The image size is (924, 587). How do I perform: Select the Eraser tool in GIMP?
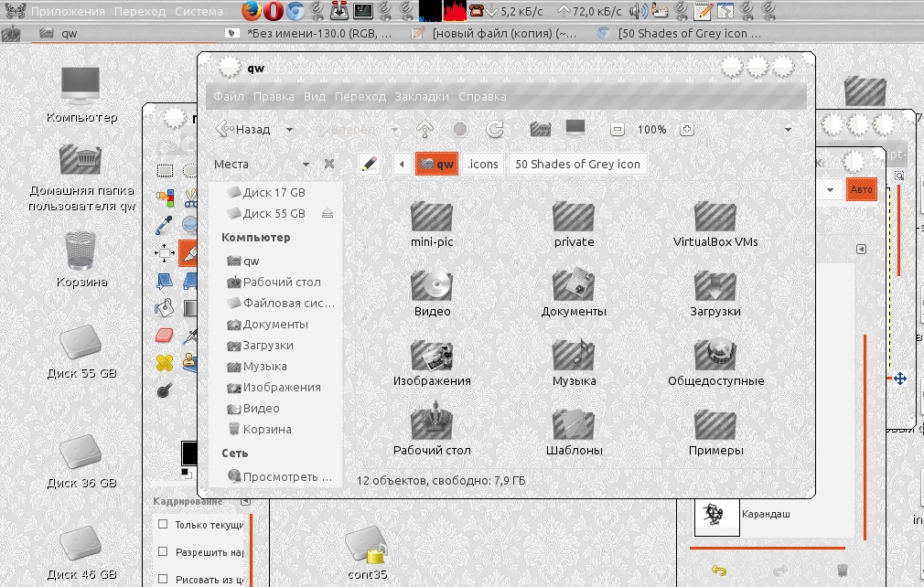[x=165, y=335]
